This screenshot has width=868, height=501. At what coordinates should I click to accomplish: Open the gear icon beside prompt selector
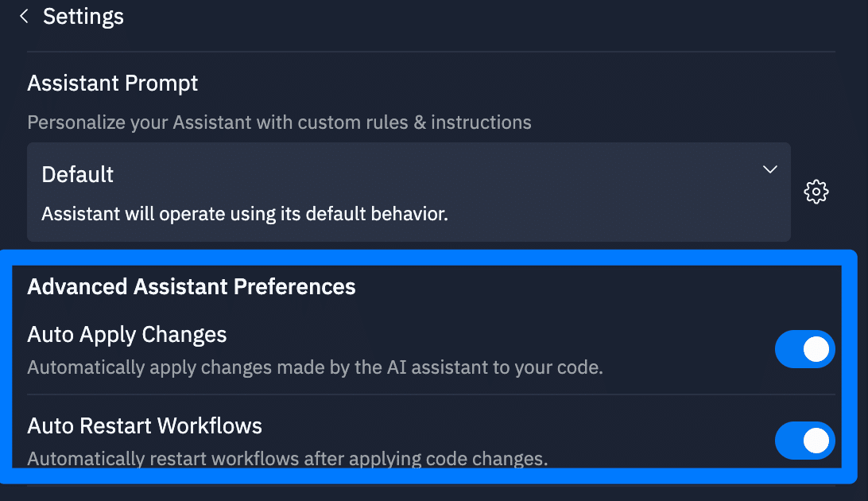point(816,192)
